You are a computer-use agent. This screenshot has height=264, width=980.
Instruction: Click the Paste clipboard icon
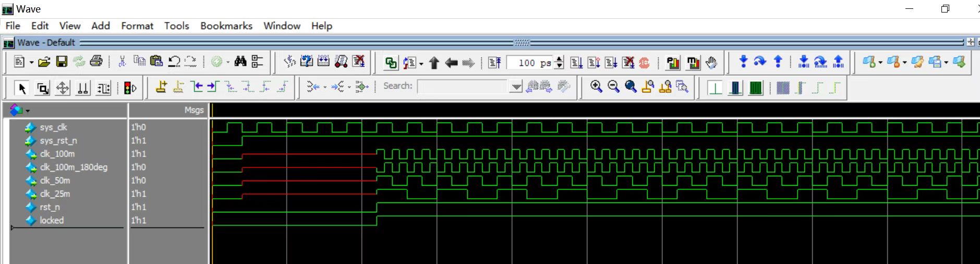[156, 62]
